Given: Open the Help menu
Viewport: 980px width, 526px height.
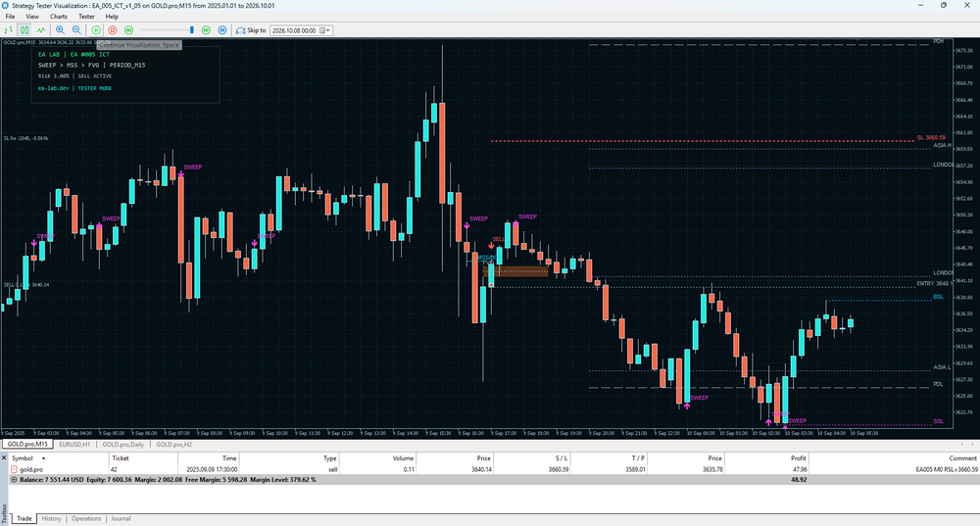Looking at the screenshot, I should tap(112, 17).
